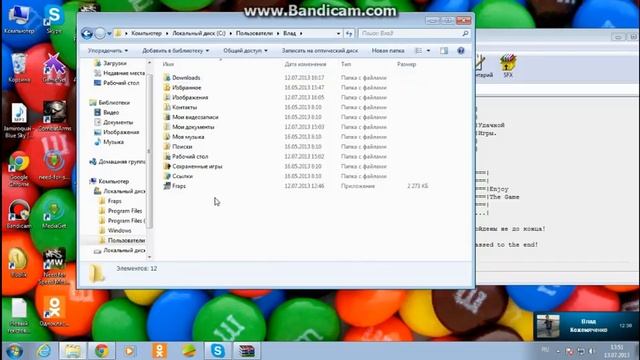Open the view options dropdown arrow
The height and width of the screenshot is (360, 640).
(x=428, y=51)
